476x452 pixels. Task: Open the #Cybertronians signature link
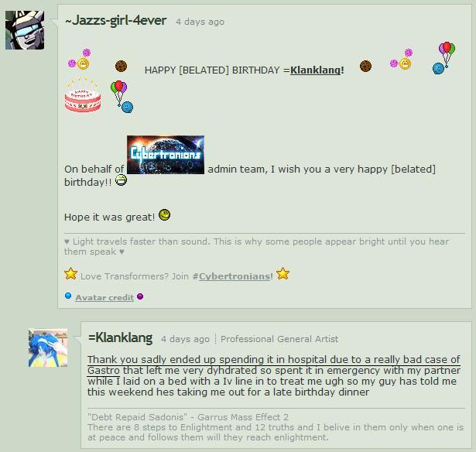[x=231, y=276]
